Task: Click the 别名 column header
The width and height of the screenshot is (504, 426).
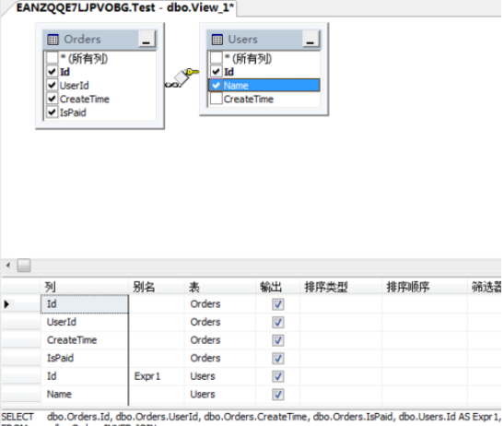Action: pyautogui.click(x=157, y=287)
